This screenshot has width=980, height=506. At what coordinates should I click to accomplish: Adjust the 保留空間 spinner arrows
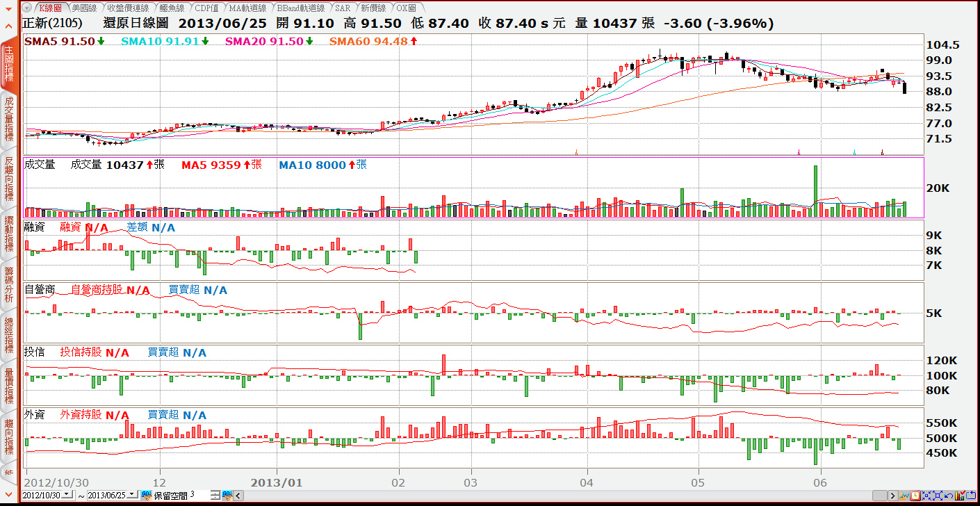click(215, 496)
